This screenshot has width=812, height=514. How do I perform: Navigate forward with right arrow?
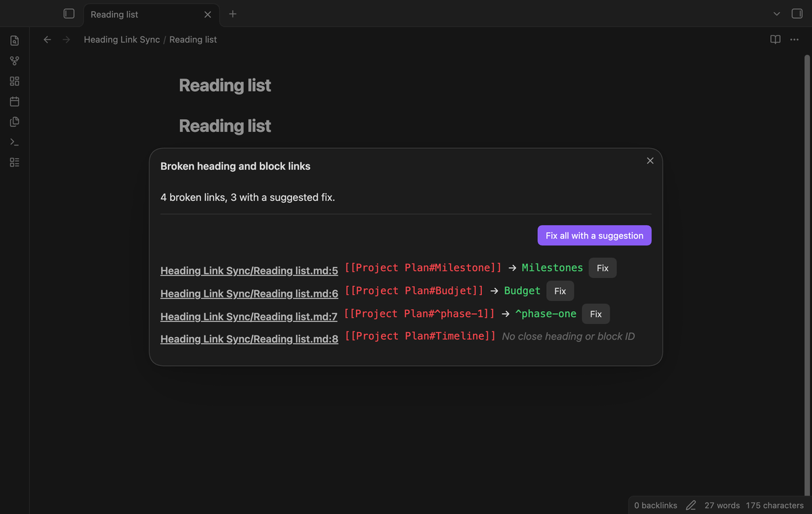66,39
